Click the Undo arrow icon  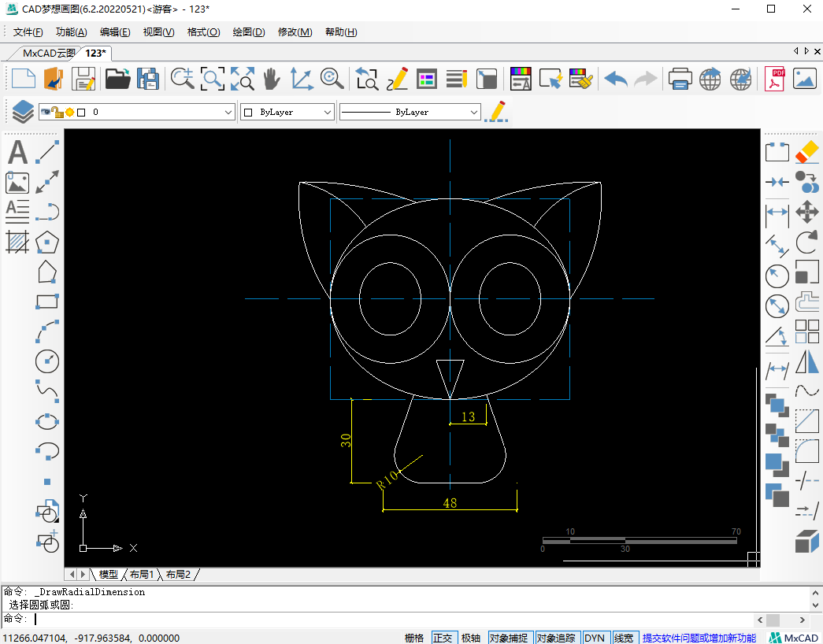pyautogui.click(x=616, y=80)
